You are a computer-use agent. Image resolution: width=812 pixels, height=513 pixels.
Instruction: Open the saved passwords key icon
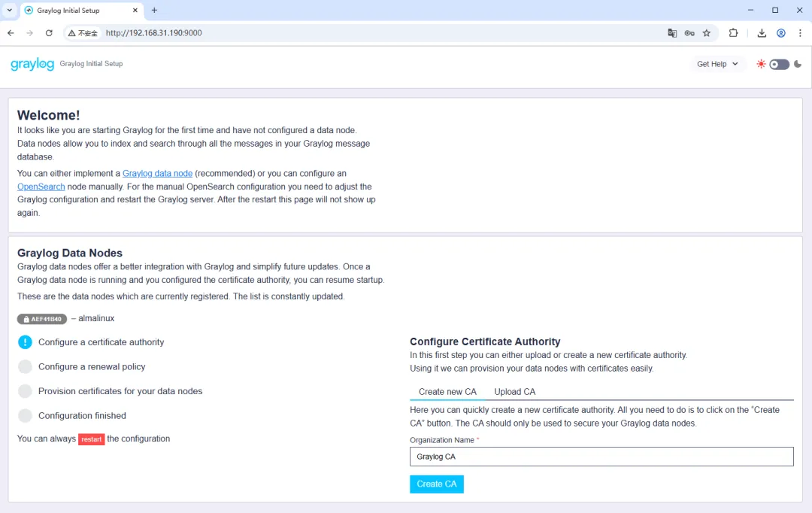pos(689,32)
